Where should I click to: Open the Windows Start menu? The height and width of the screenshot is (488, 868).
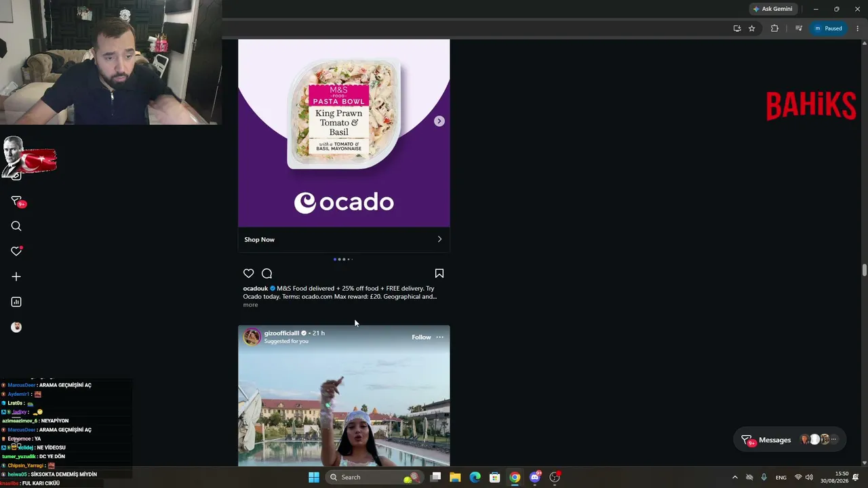[313, 477]
